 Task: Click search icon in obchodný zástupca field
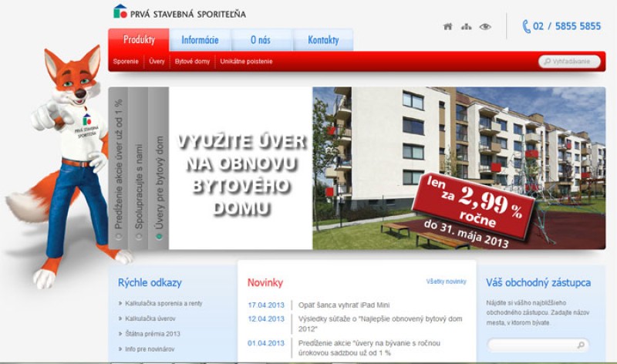(x=581, y=345)
